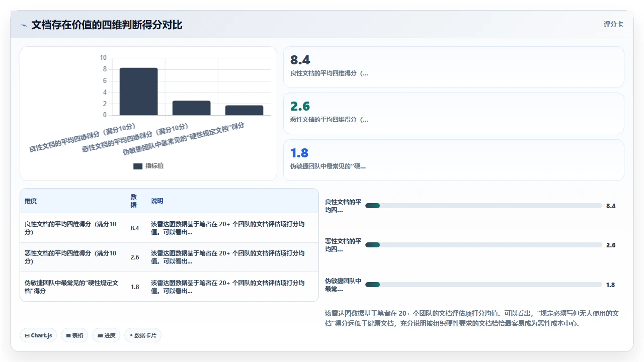This screenshot has width=644, height=362.
Task: Click table cell 恶性文档的平均四维得分（满分10分）
Action: (x=72, y=257)
